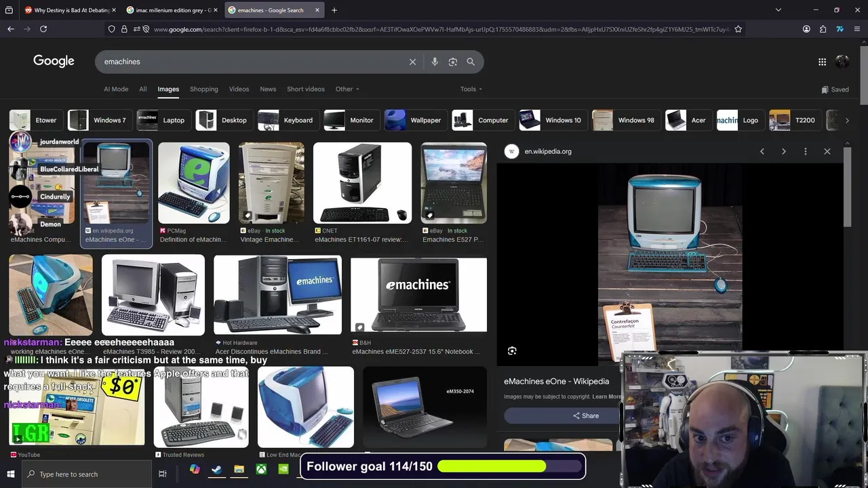The image size is (868, 488).
Task: Switch to the Shopping tab
Action: pos(204,89)
